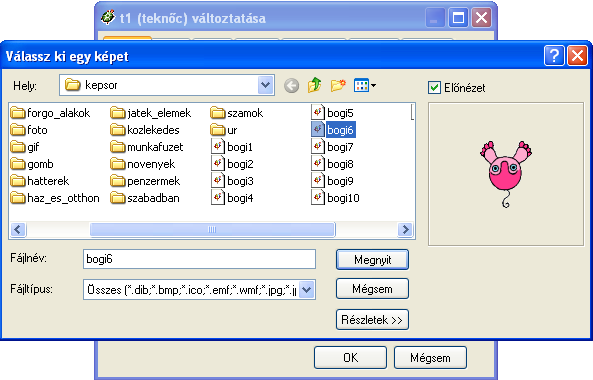The height and width of the screenshot is (380, 593).
Task: Click the pink creature preview image
Action: (x=506, y=174)
